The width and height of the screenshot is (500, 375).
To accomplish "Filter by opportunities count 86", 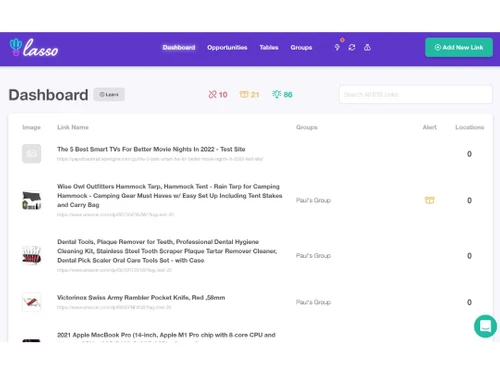I will 282,95.
